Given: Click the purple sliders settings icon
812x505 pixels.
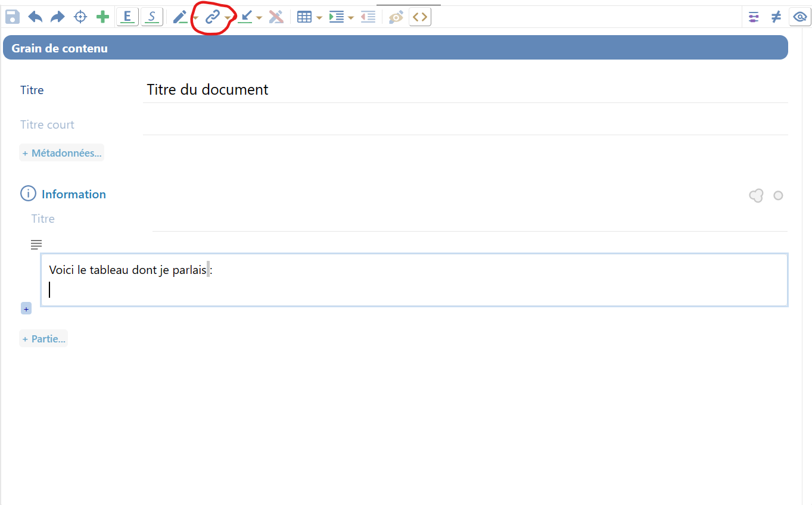Looking at the screenshot, I should [x=754, y=17].
